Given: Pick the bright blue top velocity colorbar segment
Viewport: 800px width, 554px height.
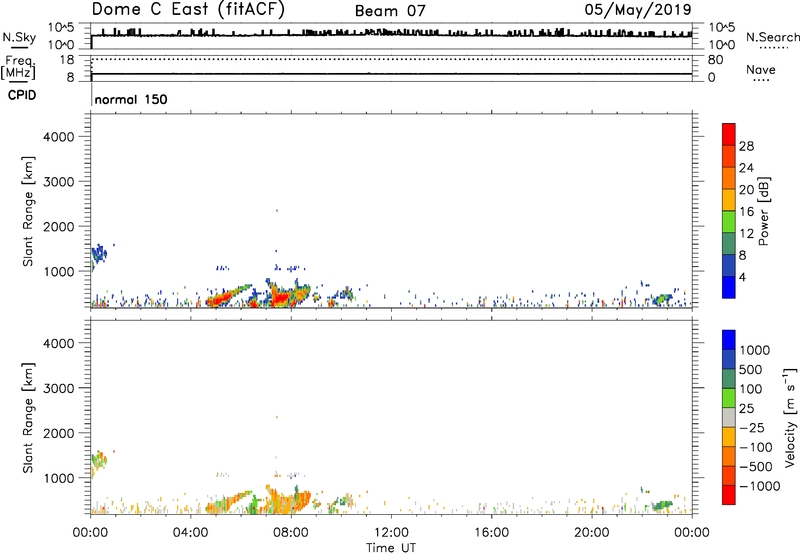Looking at the screenshot, I should tap(729, 340).
